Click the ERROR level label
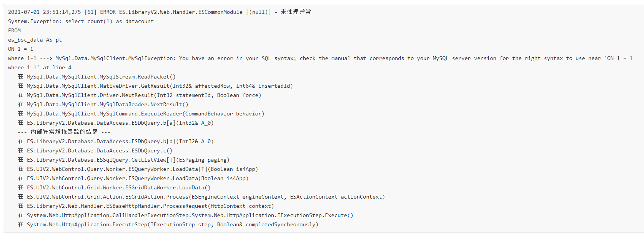Viewport: 644px width, 234px height. click(x=108, y=12)
